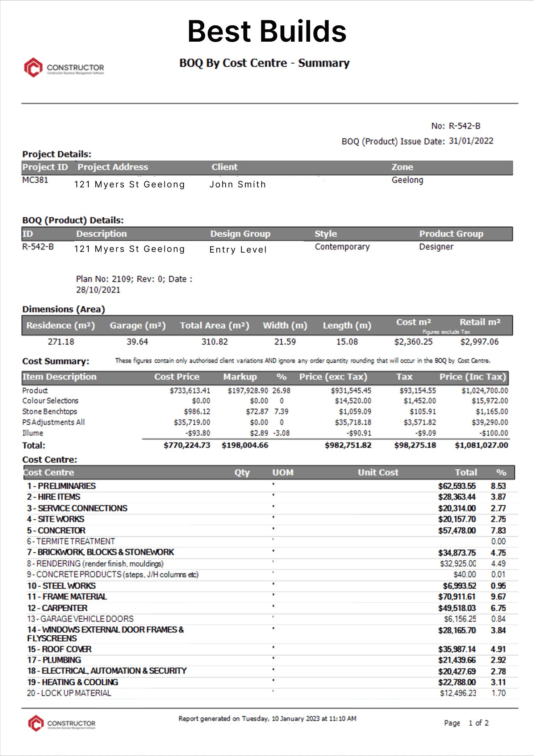Select the Residence area value 271.18

[x=61, y=342]
